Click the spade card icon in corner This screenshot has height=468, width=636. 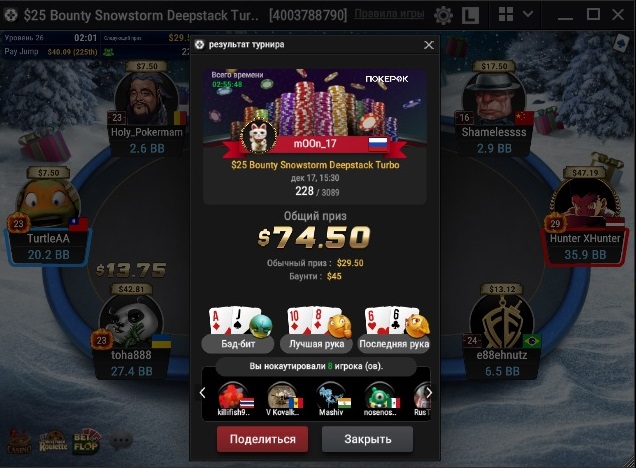(x=621, y=43)
